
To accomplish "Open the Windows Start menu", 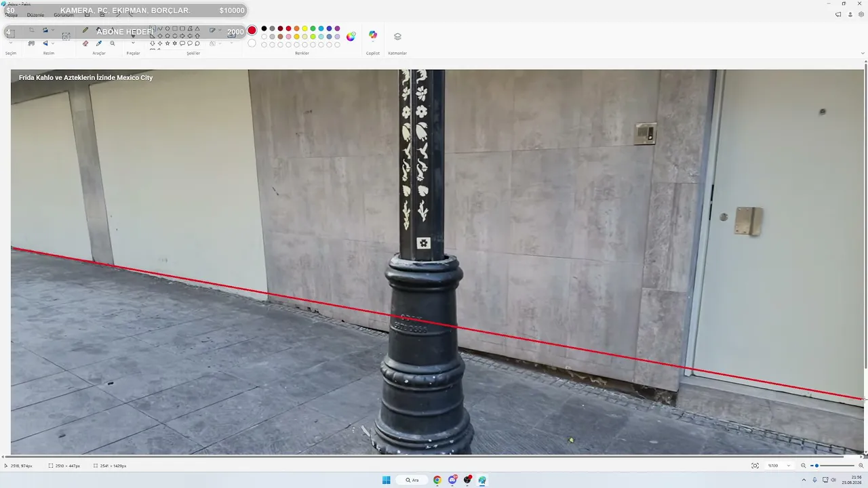I will (386, 480).
